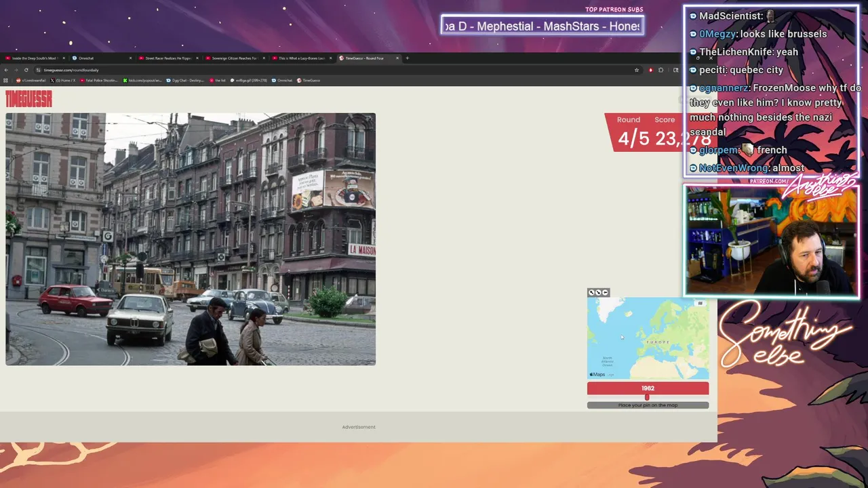Open the kick.com/popout bookmark
This screenshot has height=488, width=868.
pyautogui.click(x=142, y=81)
